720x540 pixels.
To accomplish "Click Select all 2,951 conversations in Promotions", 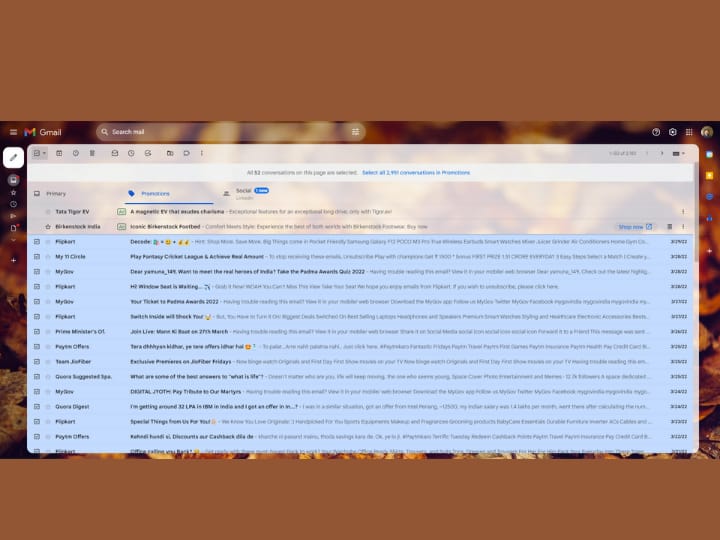I will (417, 172).
